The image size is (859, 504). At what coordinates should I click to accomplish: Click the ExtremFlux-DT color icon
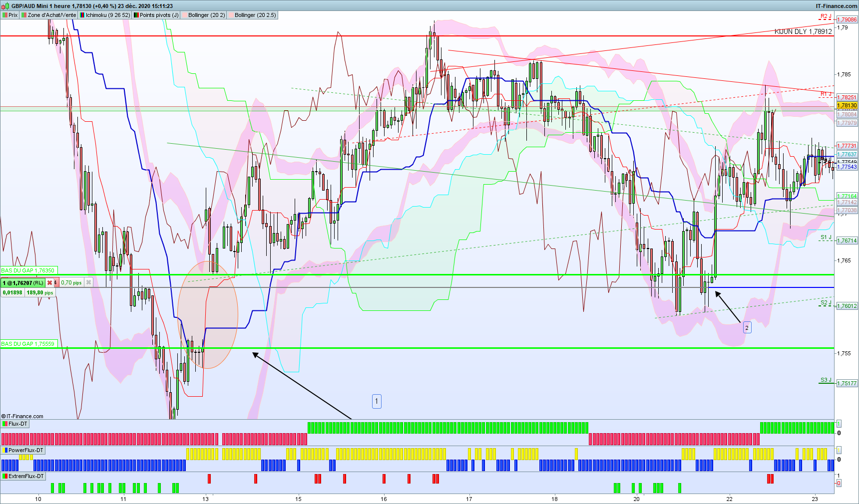[5, 476]
